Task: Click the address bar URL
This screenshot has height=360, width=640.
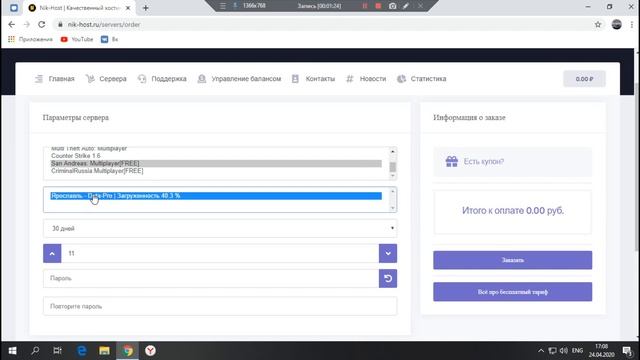Action: point(104,24)
